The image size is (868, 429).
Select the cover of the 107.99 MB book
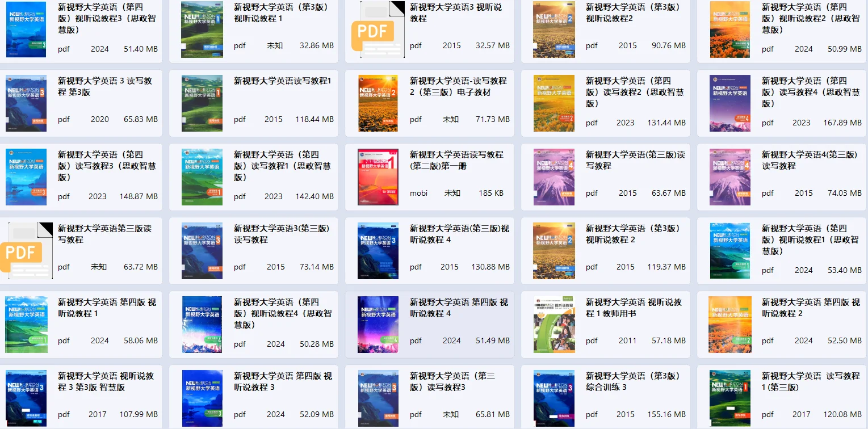(26, 398)
